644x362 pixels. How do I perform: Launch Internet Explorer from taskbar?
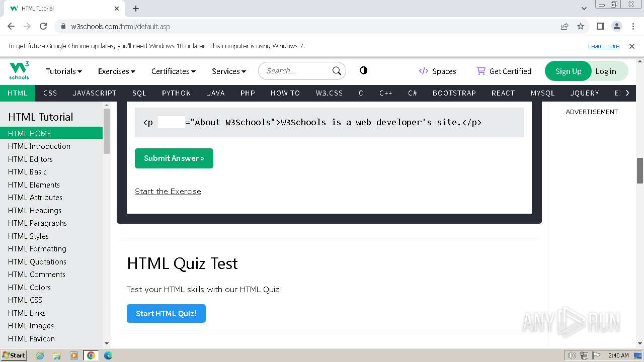point(40,355)
